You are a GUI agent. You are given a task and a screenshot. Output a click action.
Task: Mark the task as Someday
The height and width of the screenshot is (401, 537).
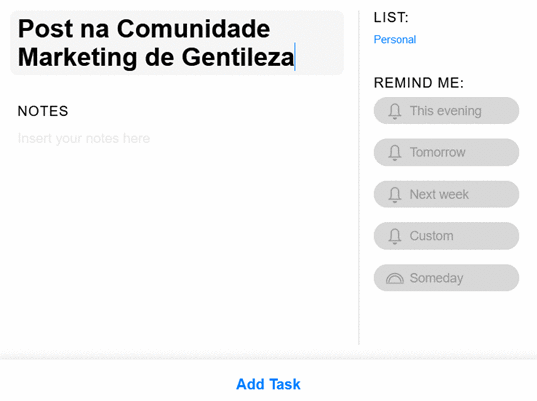446,278
